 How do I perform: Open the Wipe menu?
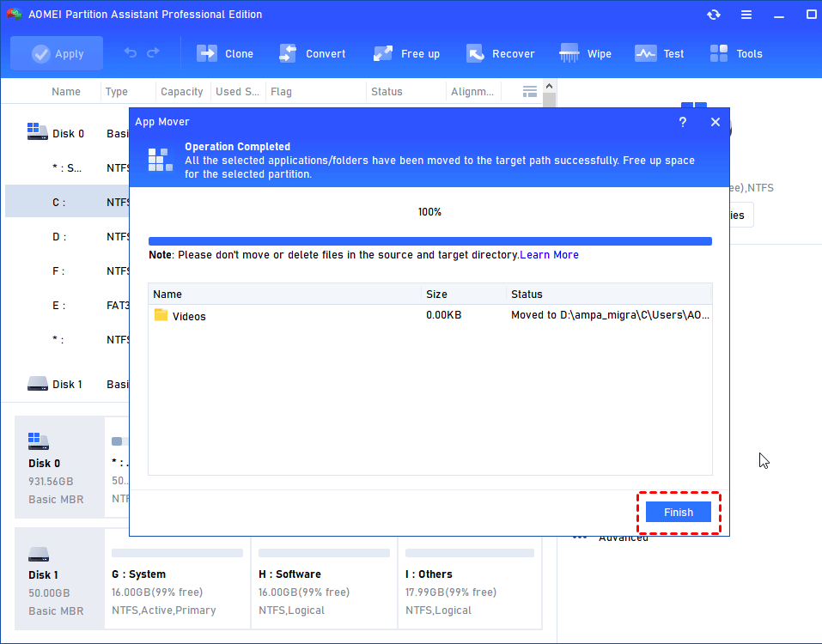[x=585, y=53]
